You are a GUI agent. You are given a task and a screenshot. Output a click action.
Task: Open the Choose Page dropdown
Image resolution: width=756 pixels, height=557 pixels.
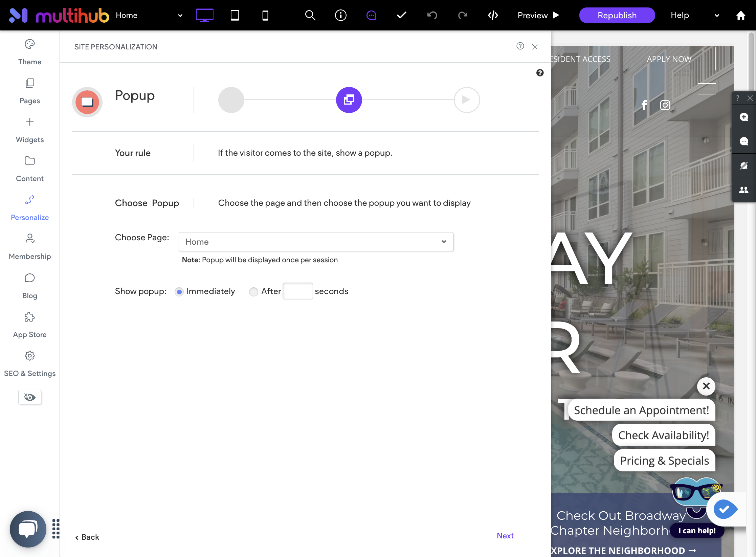(x=316, y=242)
